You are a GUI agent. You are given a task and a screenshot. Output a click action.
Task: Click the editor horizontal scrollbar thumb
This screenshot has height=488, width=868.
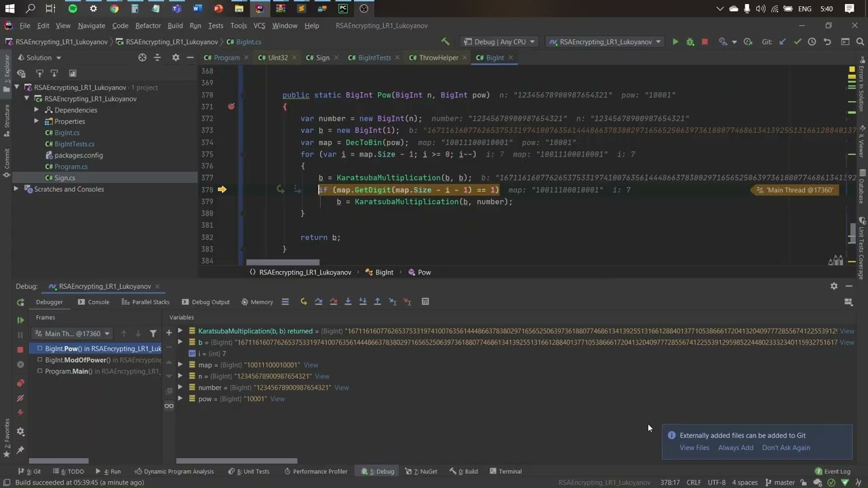[x=283, y=262]
